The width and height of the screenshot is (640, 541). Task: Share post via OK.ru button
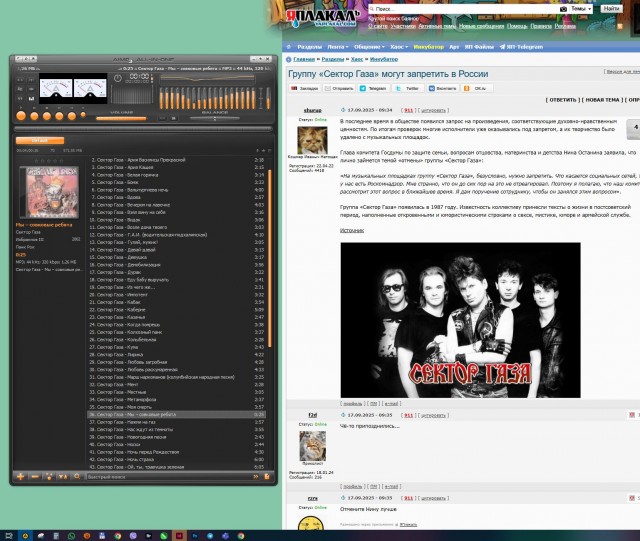click(477, 88)
